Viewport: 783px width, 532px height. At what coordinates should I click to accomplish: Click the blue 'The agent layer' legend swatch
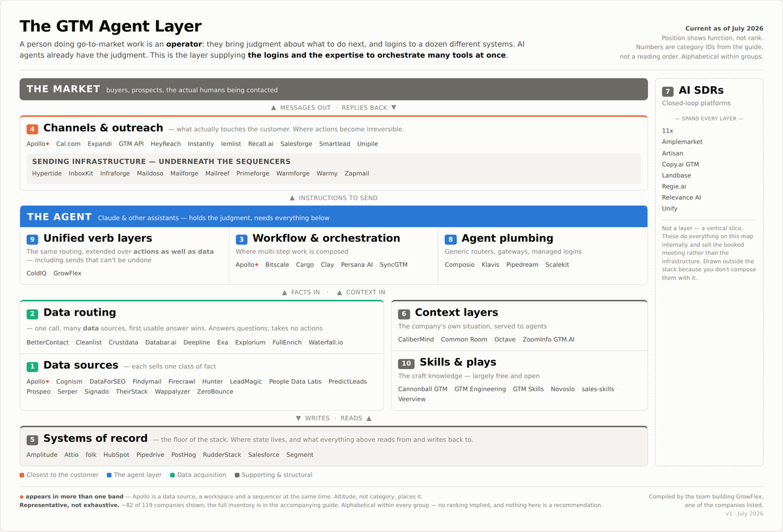tap(108, 475)
